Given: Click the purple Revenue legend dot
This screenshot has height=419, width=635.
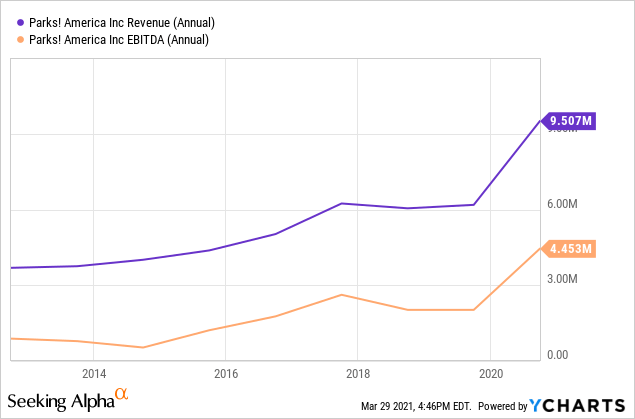Looking at the screenshot, I should click(20, 23).
